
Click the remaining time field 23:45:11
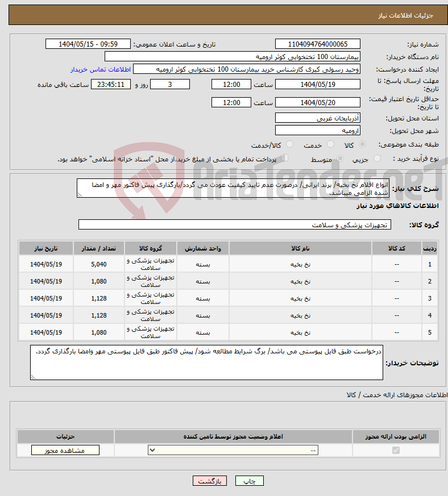click(x=111, y=85)
